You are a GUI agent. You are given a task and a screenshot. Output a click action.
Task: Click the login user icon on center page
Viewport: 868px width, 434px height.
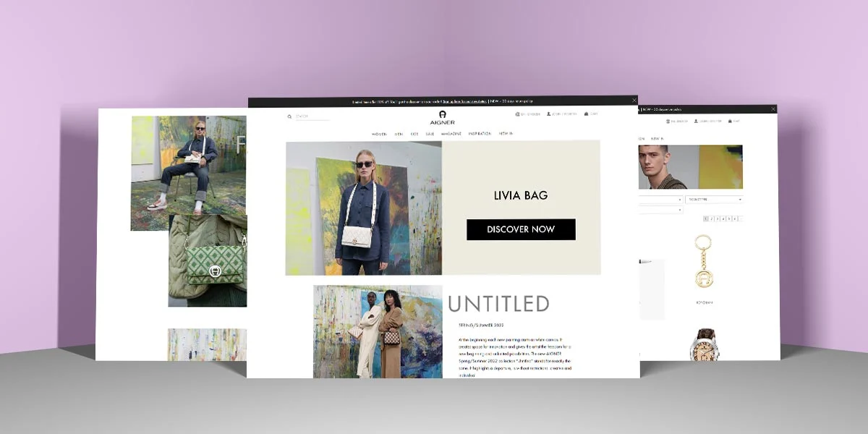tap(549, 114)
